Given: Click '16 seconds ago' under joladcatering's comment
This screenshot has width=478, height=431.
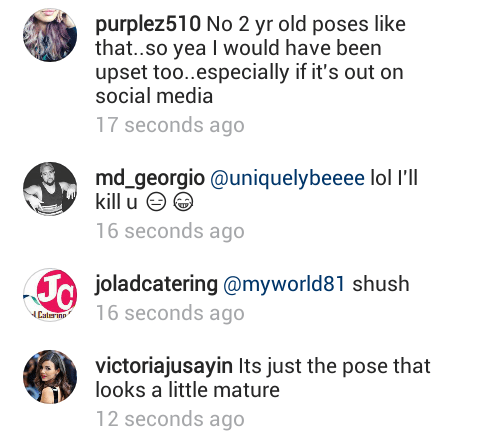Looking at the screenshot, I should (x=170, y=313).
